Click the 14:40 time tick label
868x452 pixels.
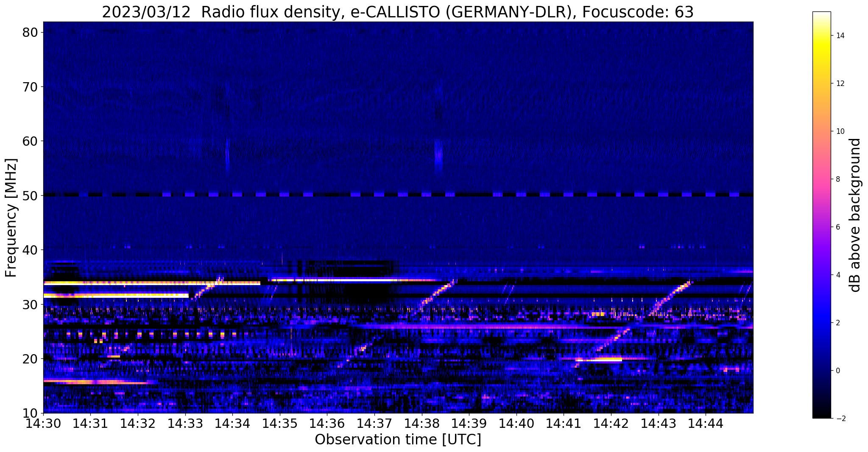pos(516,424)
